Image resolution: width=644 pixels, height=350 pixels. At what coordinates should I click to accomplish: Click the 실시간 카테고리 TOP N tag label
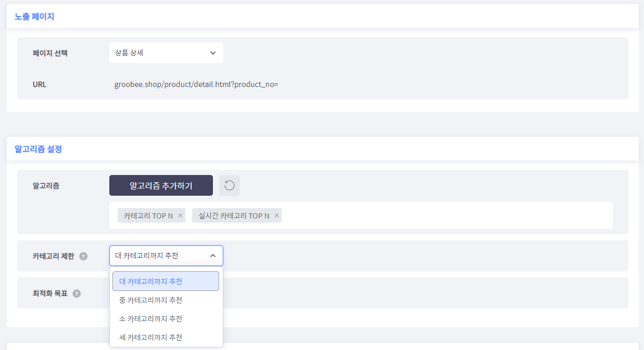coord(234,216)
